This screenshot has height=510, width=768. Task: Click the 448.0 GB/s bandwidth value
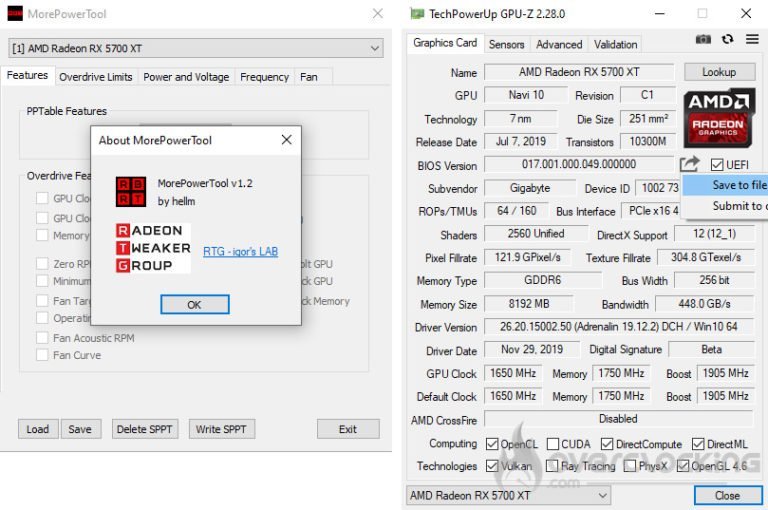[x=704, y=304]
